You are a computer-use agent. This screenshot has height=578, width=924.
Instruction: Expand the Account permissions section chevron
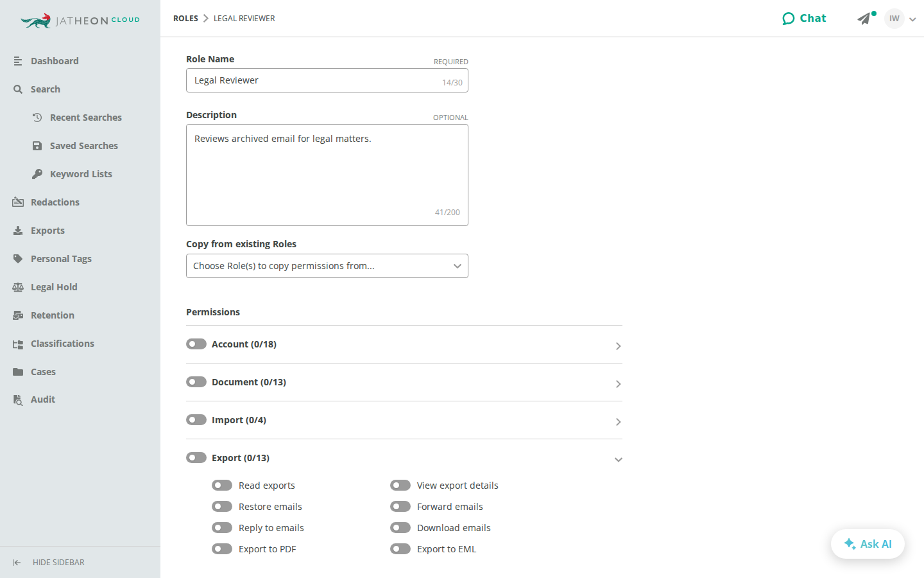pos(618,346)
